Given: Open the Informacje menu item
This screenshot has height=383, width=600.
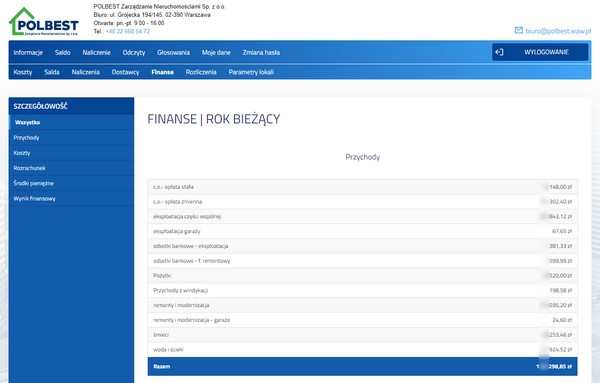Looking at the screenshot, I should tap(28, 52).
